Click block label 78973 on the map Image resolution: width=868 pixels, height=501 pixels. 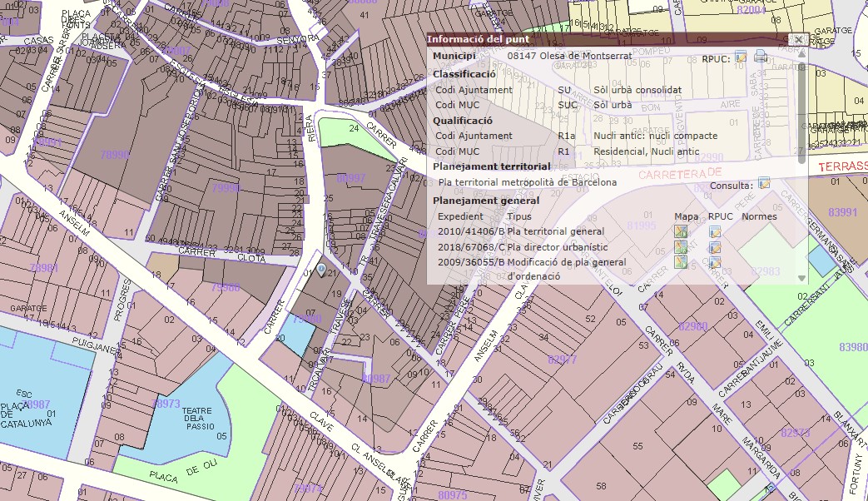point(166,404)
